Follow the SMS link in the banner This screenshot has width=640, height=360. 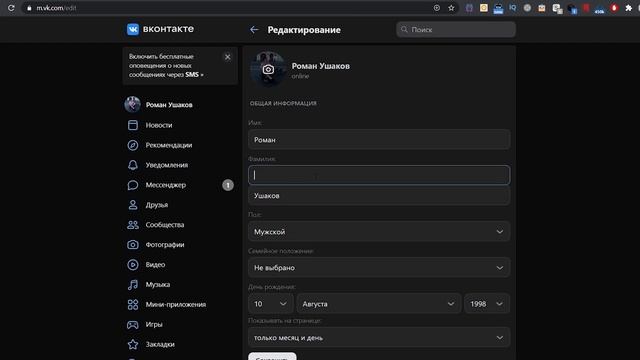pyautogui.click(x=194, y=75)
